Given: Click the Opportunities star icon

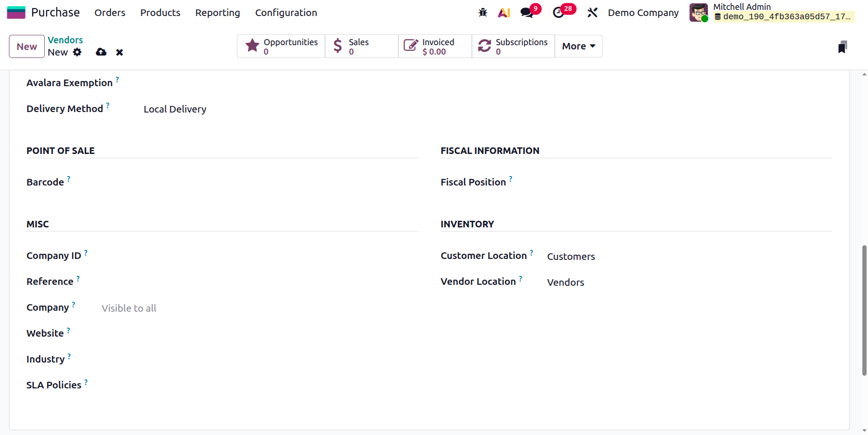Looking at the screenshot, I should pyautogui.click(x=252, y=45).
